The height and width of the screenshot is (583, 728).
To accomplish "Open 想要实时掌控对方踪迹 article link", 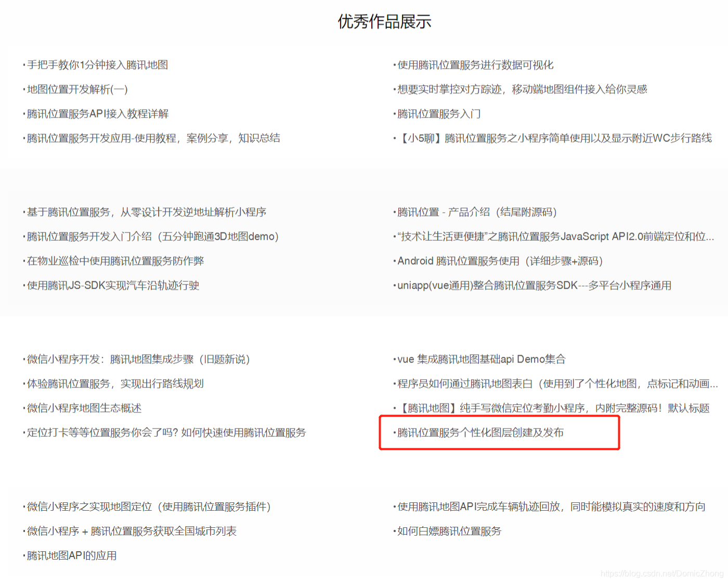I will [522, 89].
